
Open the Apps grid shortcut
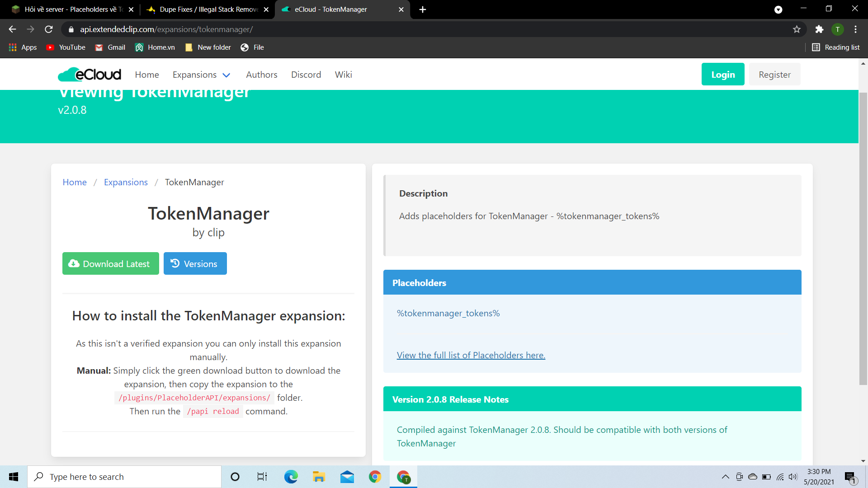coord(23,47)
